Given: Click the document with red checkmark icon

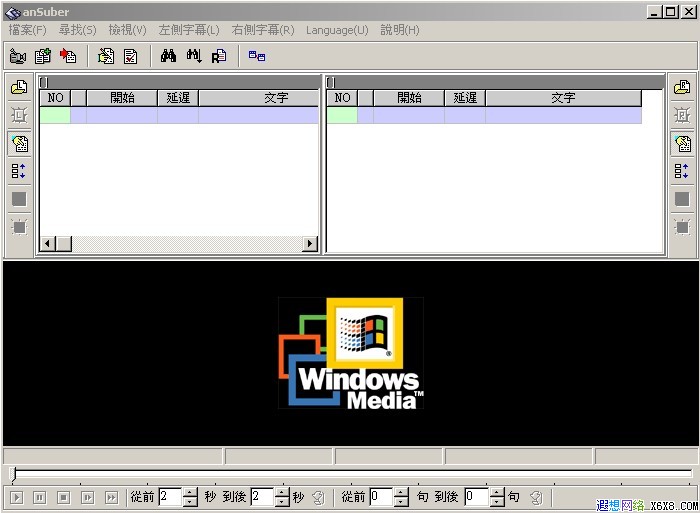Looking at the screenshot, I should [131, 56].
